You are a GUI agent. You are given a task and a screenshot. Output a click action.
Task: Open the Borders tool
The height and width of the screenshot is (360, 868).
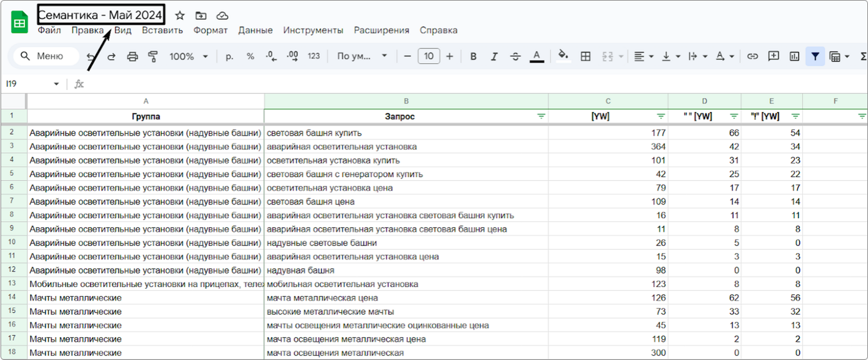(x=585, y=56)
